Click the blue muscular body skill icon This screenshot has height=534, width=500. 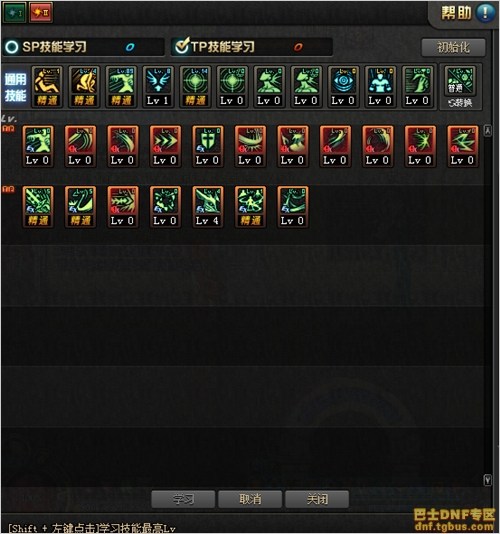[380, 87]
